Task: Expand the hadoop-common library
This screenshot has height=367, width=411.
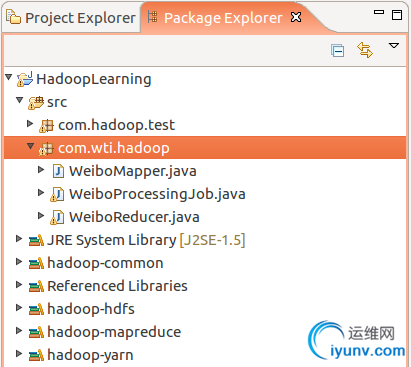Action: coord(19,262)
